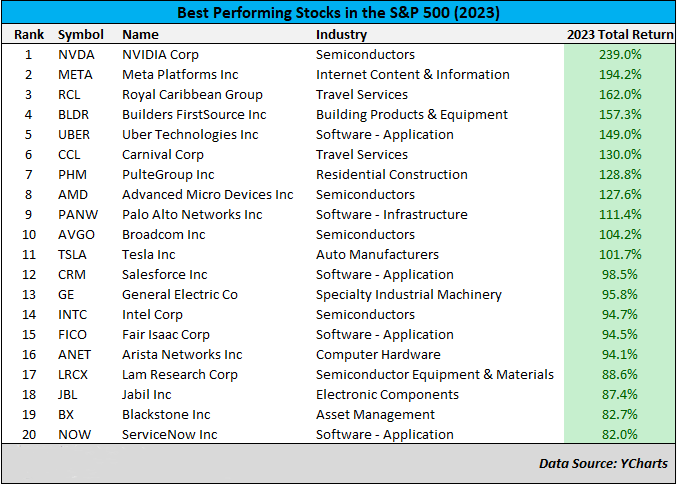Viewport: 678px width, 485px height.
Task: Click the FICO symbol cell
Action: click(x=75, y=335)
